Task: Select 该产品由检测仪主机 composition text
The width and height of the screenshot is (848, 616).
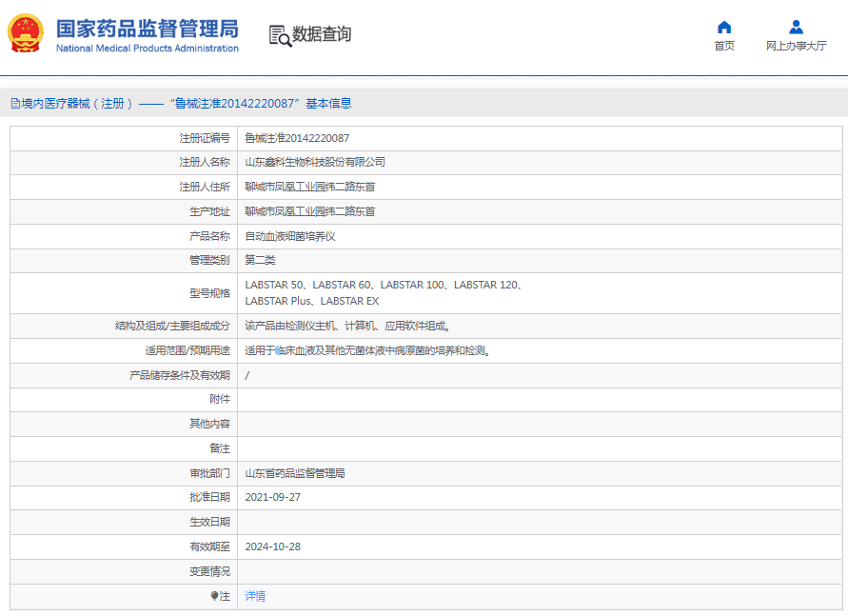Action: coord(347,326)
